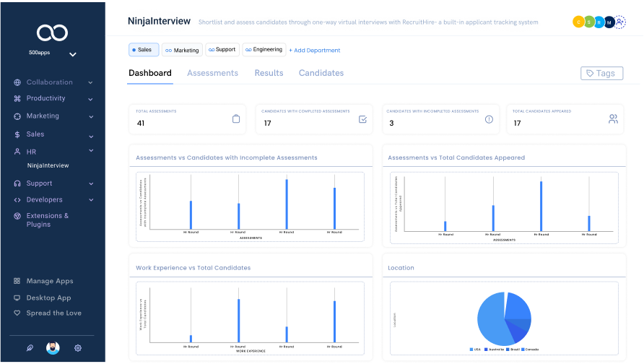
Task: Click the yellow C user avatar
Action: [x=578, y=22]
